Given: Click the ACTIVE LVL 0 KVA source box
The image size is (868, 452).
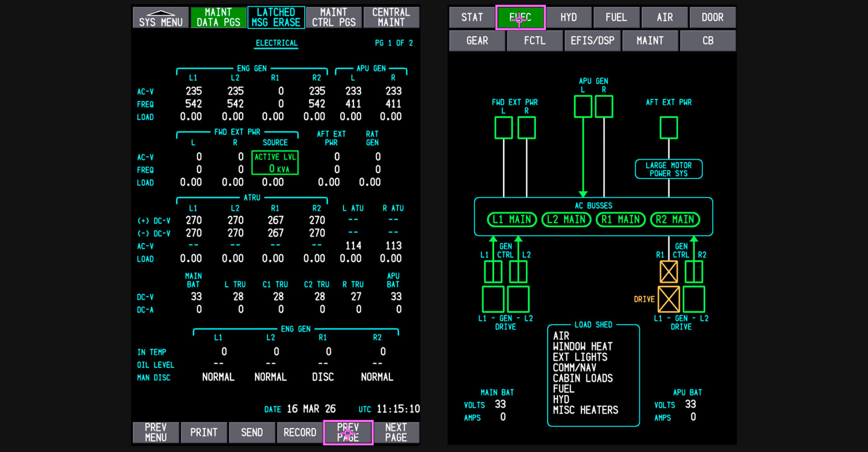Looking at the screenshot, I should click(x=275, y=163).
